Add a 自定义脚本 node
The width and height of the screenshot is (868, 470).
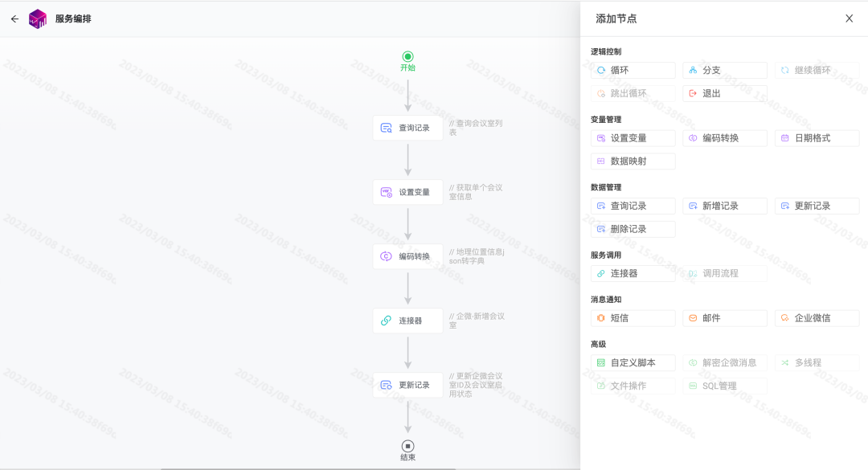[633, 362]
